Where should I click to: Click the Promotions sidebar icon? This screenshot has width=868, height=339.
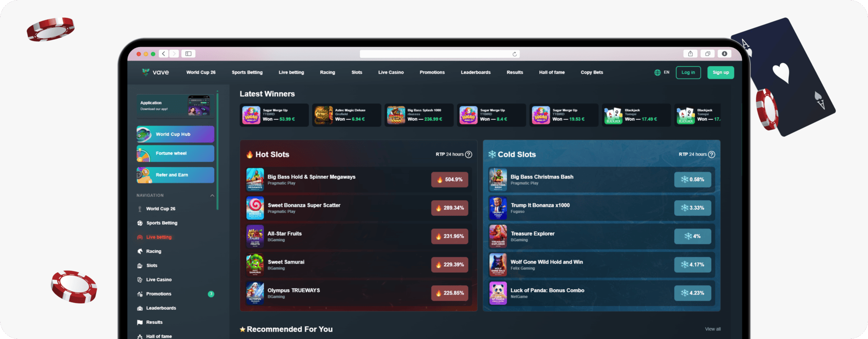pyautogui.click(x=140, y=294)
